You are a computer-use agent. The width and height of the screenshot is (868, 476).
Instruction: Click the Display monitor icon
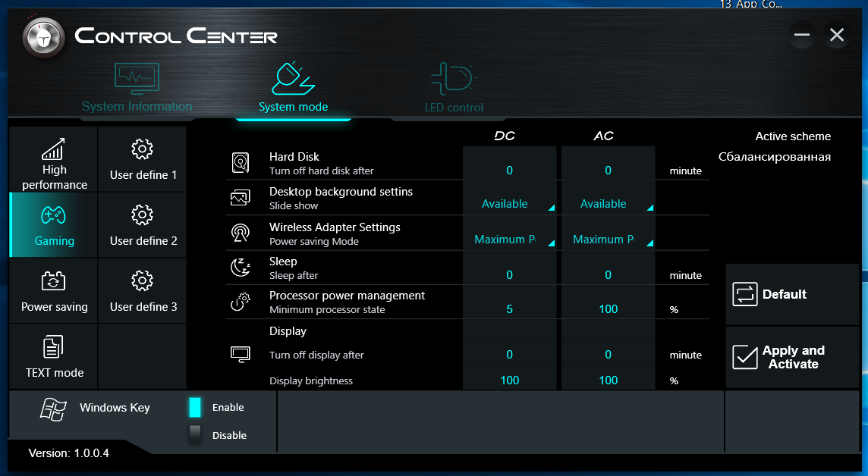[241, 355]
